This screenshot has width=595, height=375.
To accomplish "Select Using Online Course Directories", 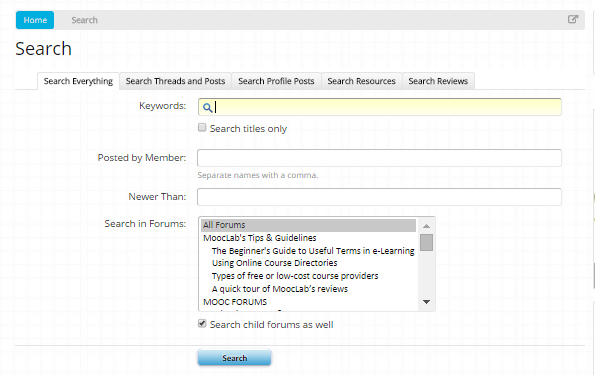I will click(309, 263).
